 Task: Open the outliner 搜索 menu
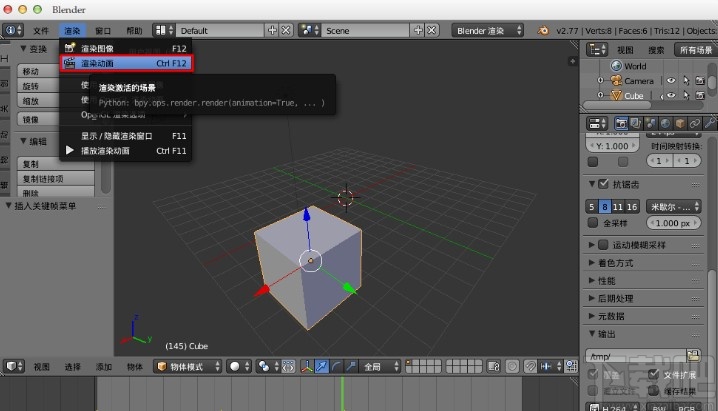(x=656, y=50)
